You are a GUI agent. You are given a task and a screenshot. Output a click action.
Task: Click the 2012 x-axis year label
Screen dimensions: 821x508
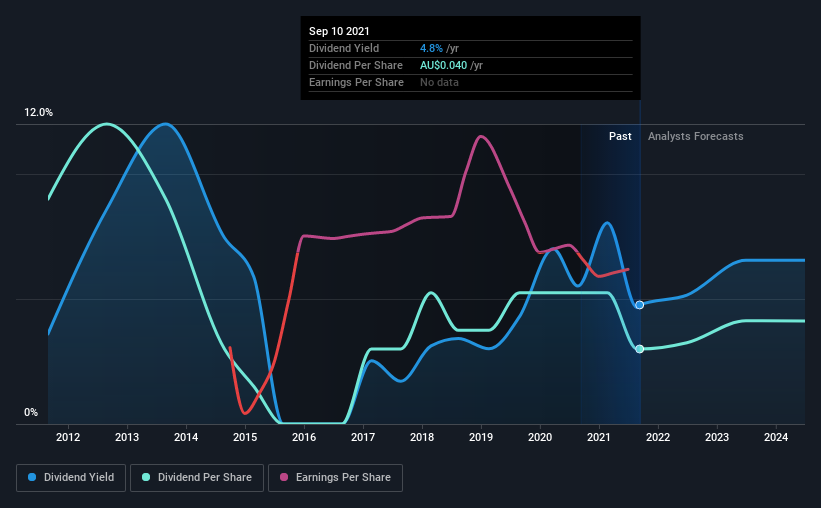(x=68, y=437)
